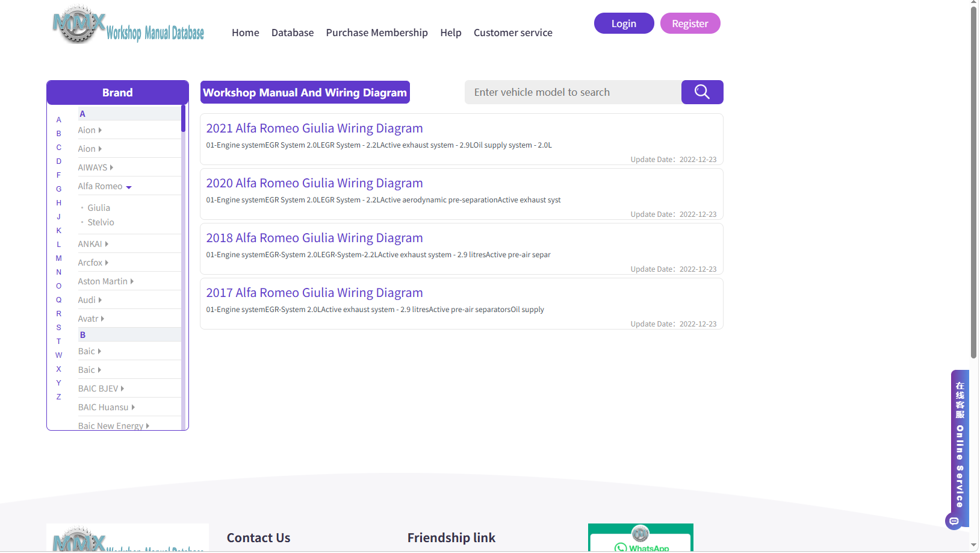The height and width of the screenshot is (553, 980).
Task: Jump to brands starting with R
Action: (59, 314)
